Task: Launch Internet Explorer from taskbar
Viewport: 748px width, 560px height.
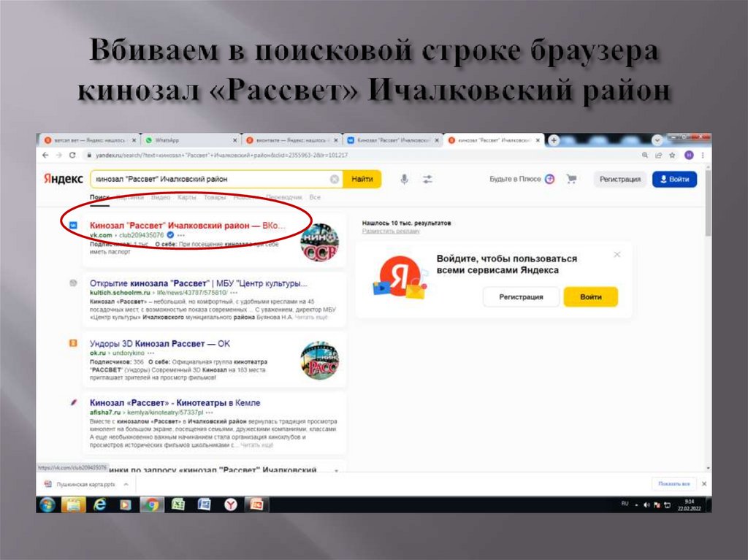Action: [x=99, y=505]
